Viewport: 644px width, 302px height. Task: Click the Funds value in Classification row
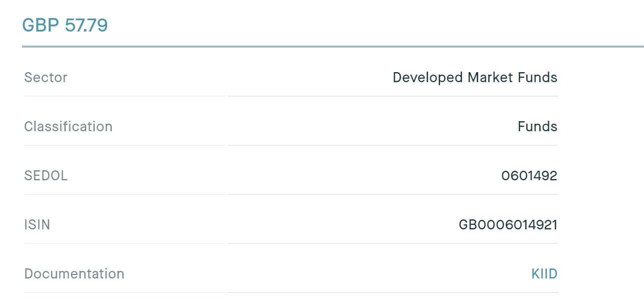click(x=537, y=127)
